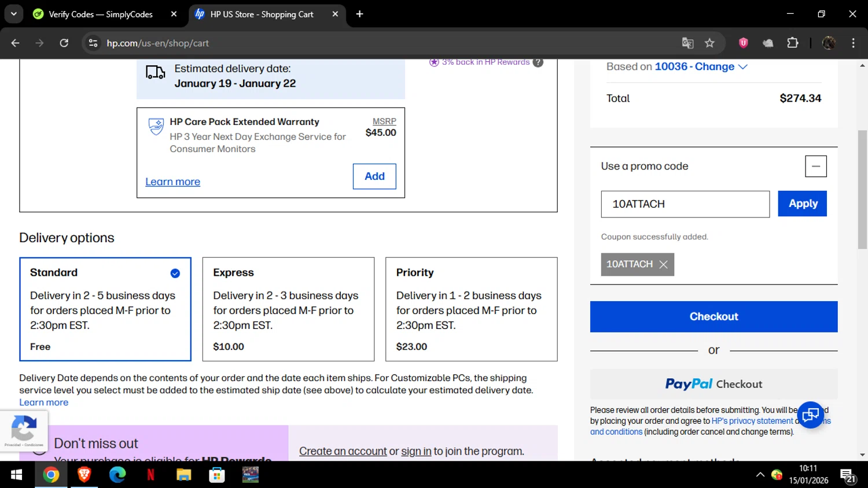868x488 pixels.
Task: Click the Total $274.34 amount
Action: point(800,98)
